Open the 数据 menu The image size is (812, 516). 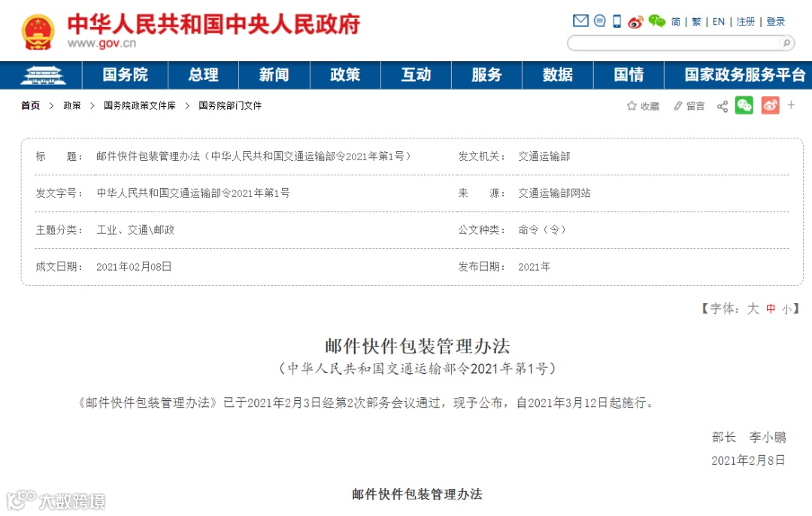(x=558, y=75)
